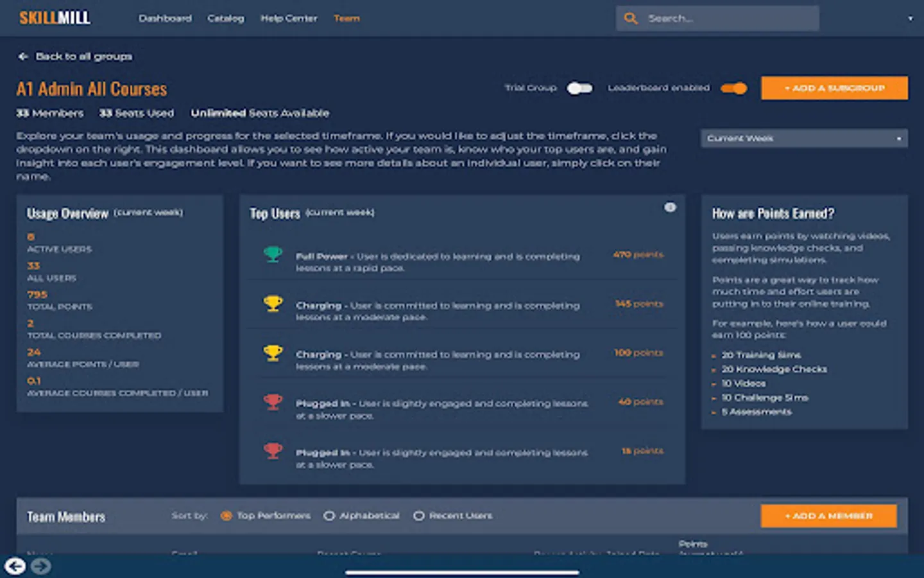This screenshot has height=578, width=924.
Task: Open the Catalog nav item
Action: tap(226, 19)
